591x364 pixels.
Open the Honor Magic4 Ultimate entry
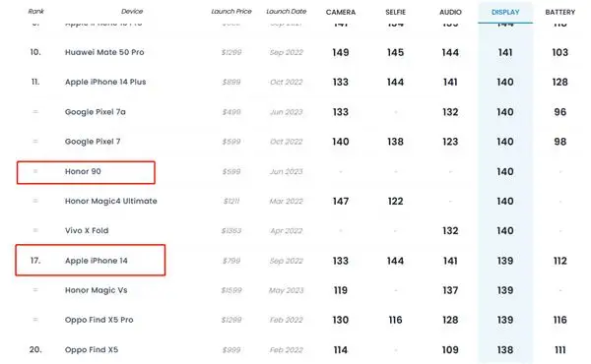[110, 201]
